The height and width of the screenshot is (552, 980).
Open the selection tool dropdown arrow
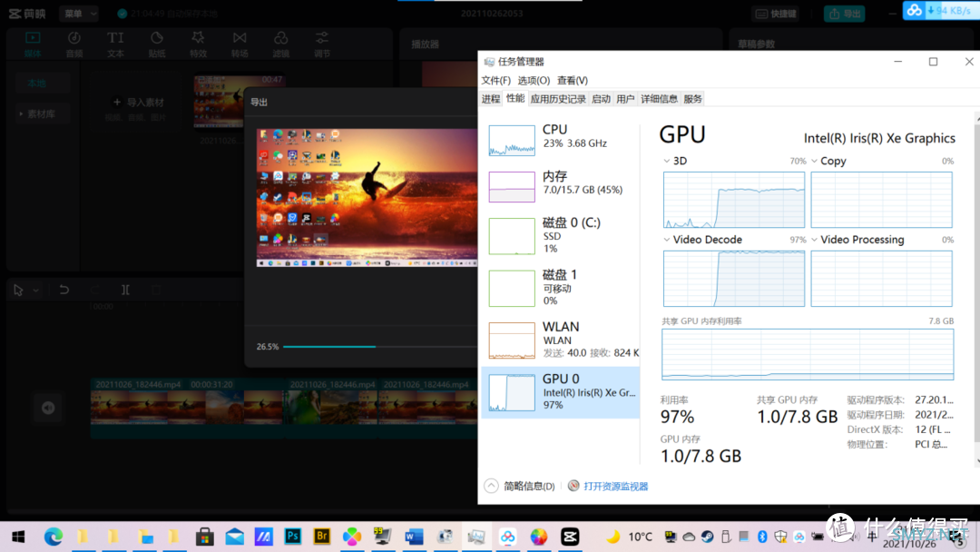point(36,291)
